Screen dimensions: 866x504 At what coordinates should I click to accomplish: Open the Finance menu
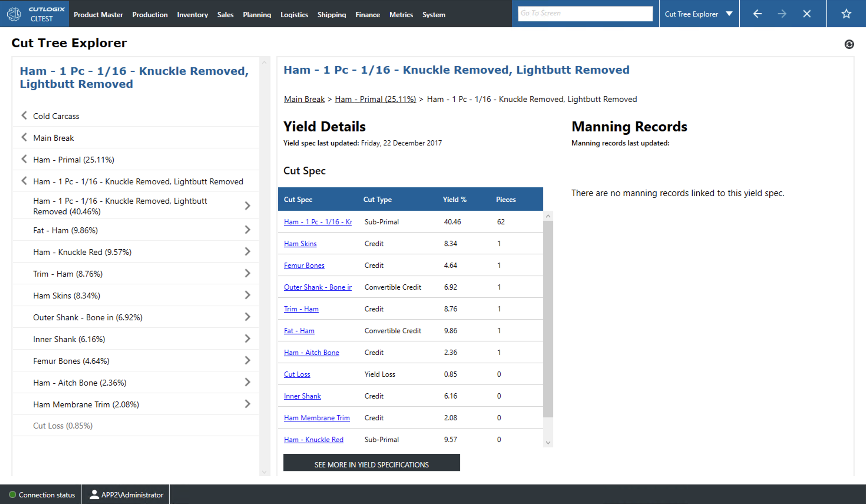(x=367, y=14)
